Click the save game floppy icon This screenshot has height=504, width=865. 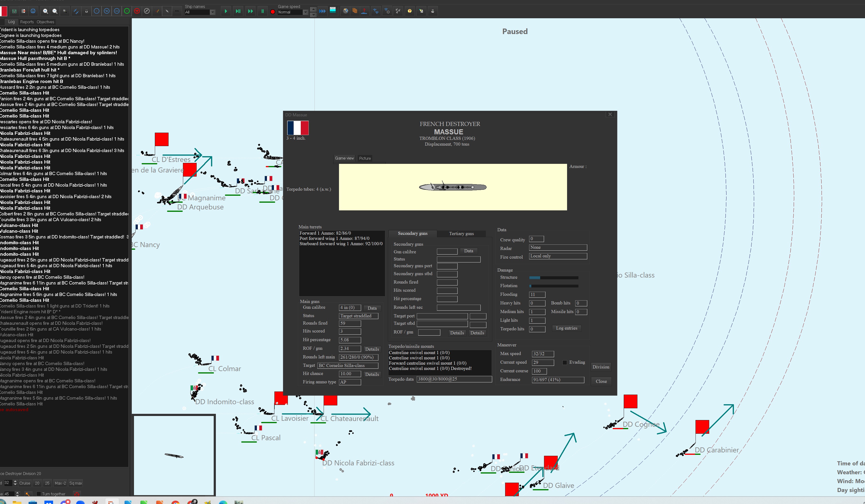[14, 11]
